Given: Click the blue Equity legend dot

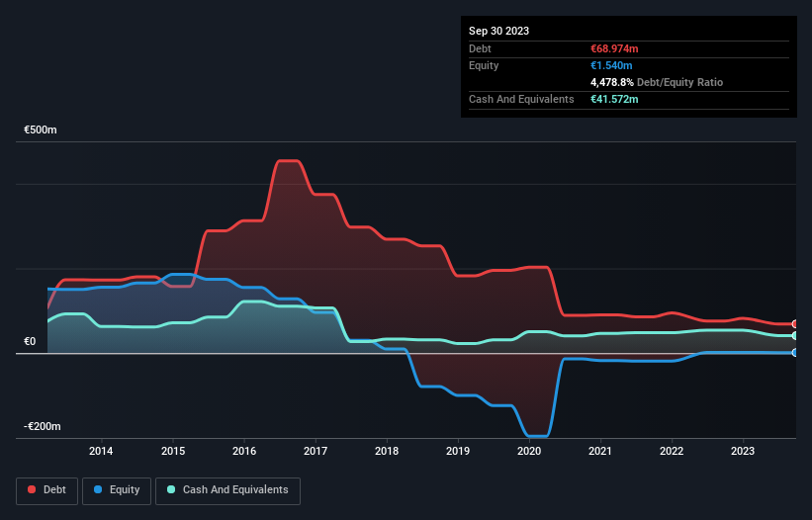Looking at the screenshot, I should tap(98, 489).
